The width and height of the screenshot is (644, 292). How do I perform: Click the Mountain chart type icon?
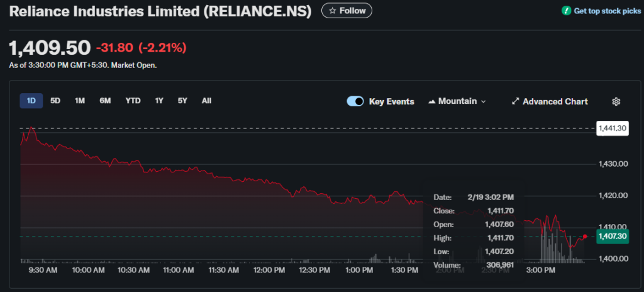[431, 101]
